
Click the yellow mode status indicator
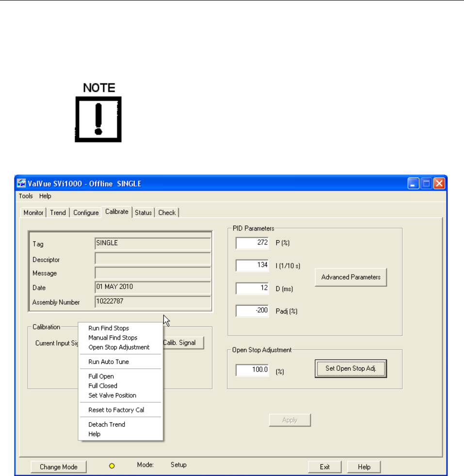click(112, 466)
